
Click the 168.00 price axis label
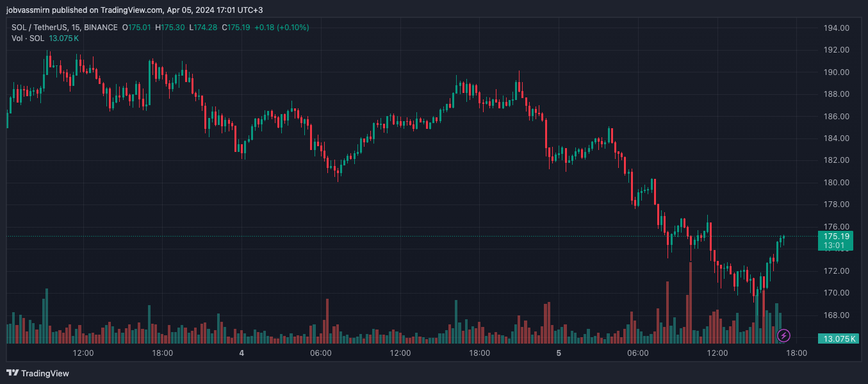(x=837, y=315)
